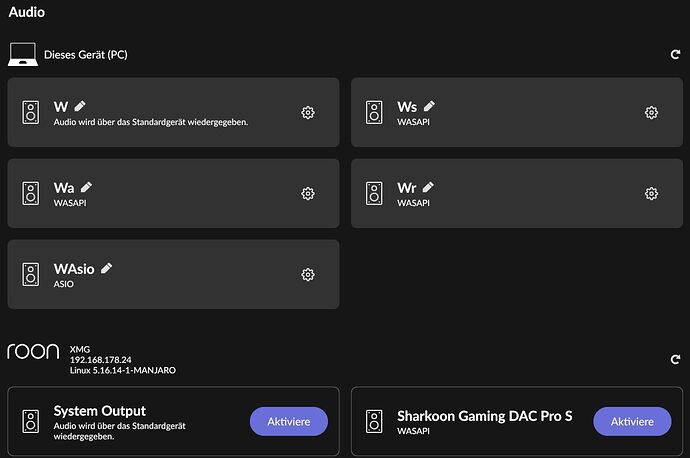Open settings gear for Wr device

651,194
